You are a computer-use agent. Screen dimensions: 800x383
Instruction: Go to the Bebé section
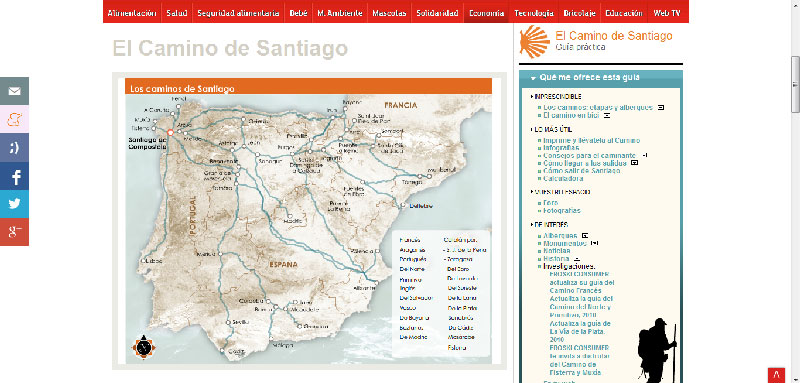298,13
